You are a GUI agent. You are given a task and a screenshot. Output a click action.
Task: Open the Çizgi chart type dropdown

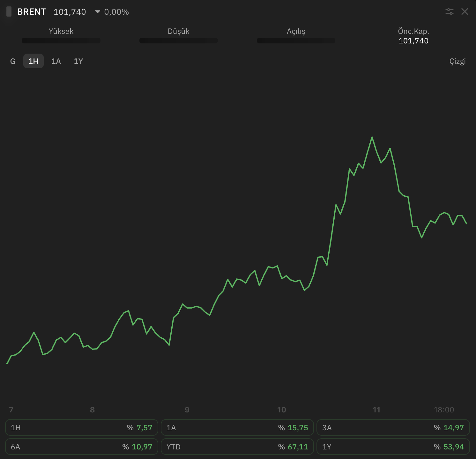[457, 61]
